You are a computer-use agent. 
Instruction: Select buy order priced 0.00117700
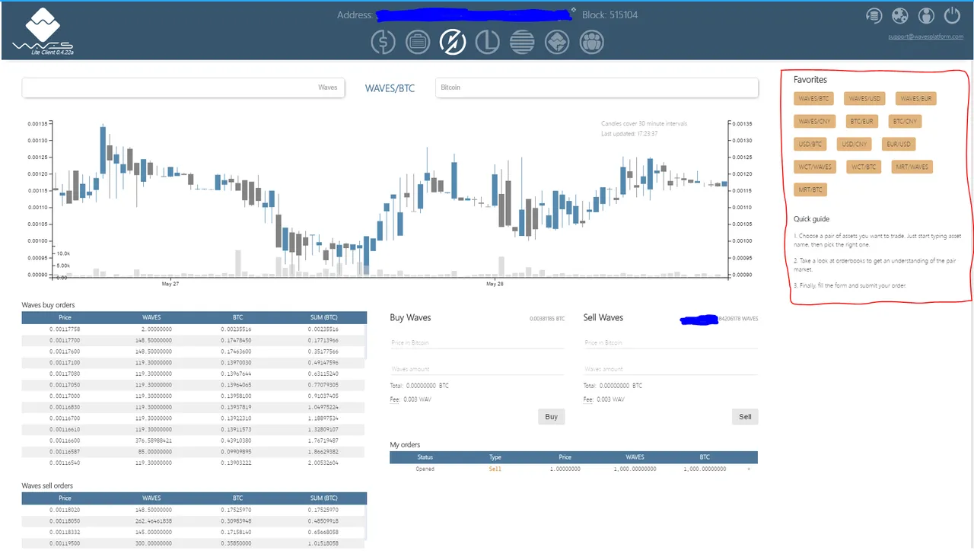coord(194,340)
